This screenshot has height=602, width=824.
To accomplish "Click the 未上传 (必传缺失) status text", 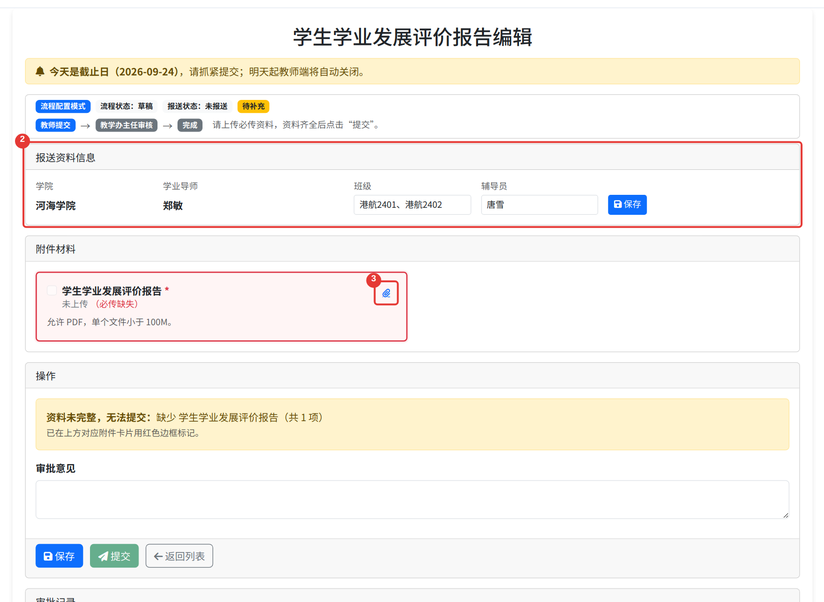I will point(100,304).
